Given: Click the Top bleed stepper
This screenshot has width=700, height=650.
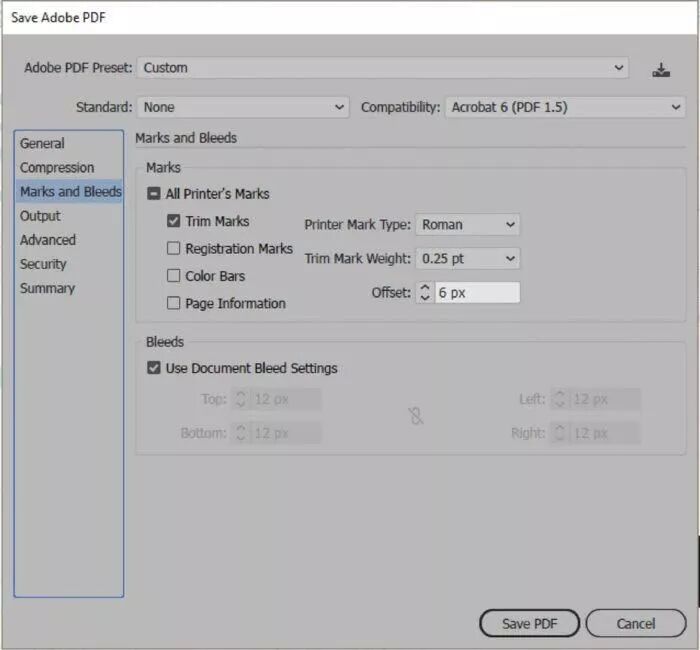Looking at the screenshot, I should click(241, 399).
